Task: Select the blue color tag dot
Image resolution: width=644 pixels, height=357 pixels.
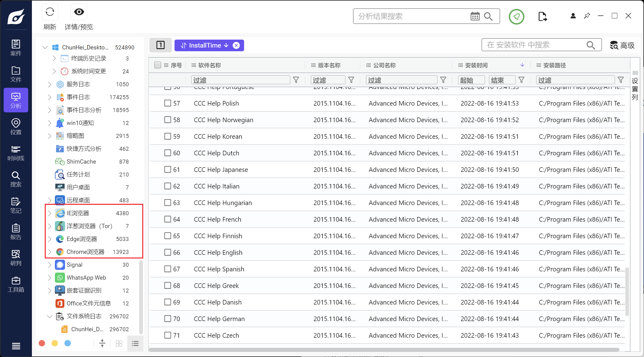Action: (68, 343)
